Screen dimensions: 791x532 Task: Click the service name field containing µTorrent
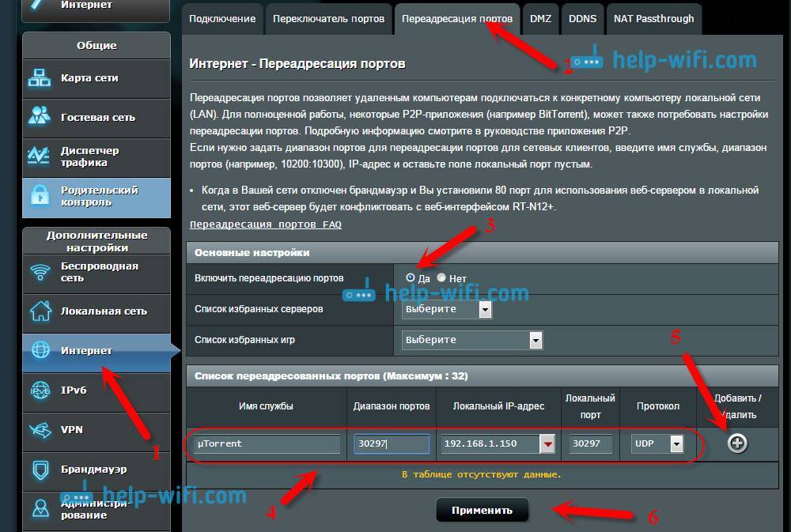click(x=267, y=443)
